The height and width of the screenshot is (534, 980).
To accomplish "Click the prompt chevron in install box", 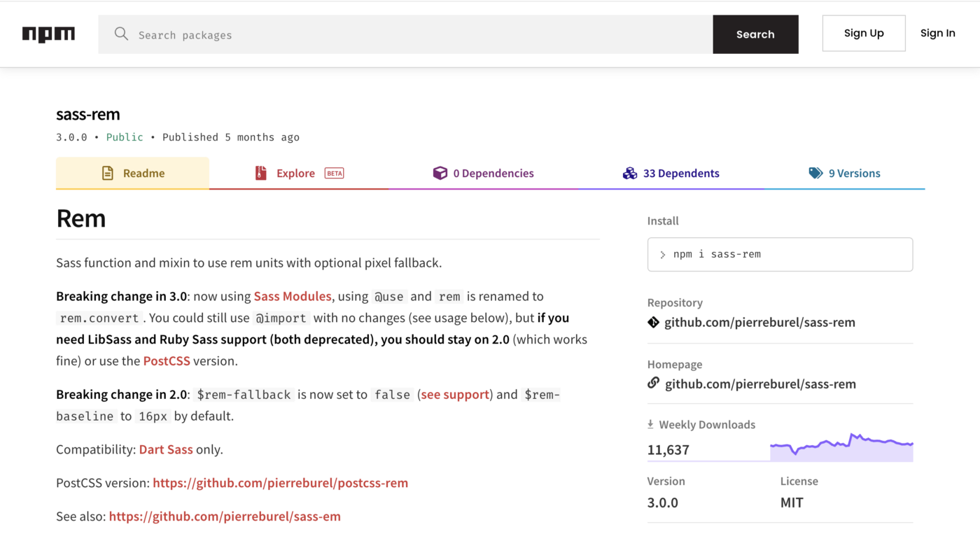I will (662, 255).
